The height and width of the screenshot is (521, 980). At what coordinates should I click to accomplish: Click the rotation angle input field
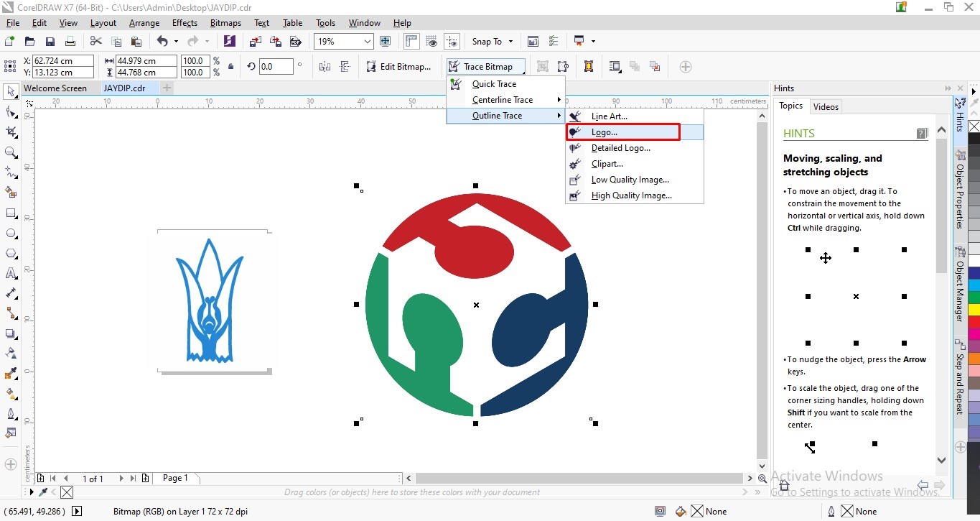coord(276,67)
